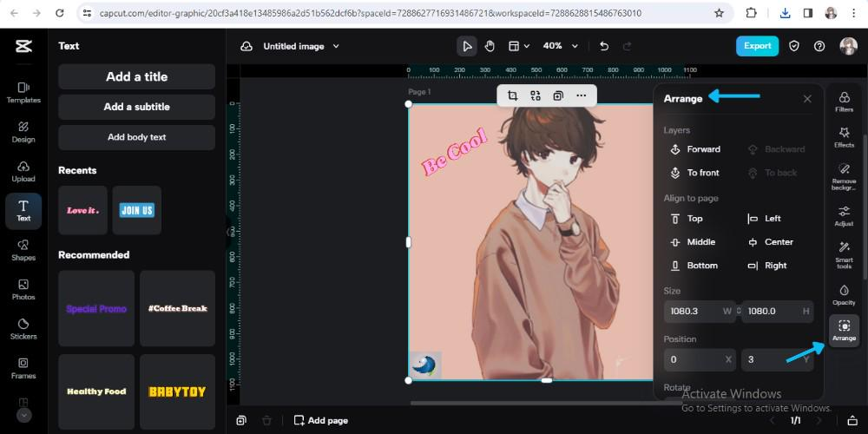Open the Adjust tool
The height and width of the screenshot is (434, 868).
tap(845, 216)
